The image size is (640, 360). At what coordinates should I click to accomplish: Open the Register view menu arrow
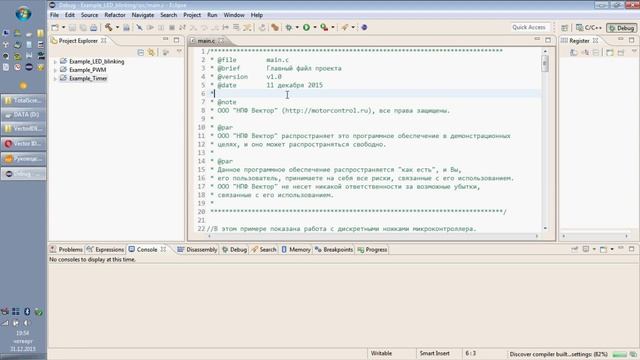click(634, 52)
